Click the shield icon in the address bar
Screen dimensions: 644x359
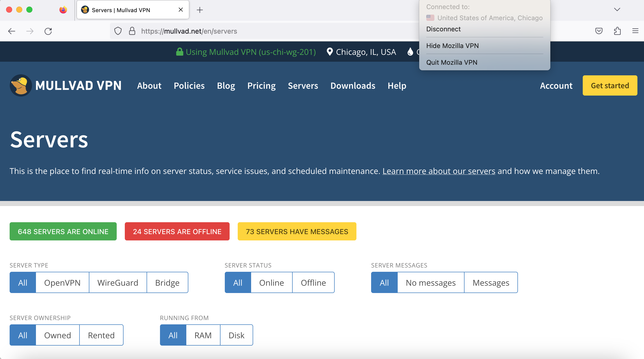pyautogui.click(x=118, y=31)
